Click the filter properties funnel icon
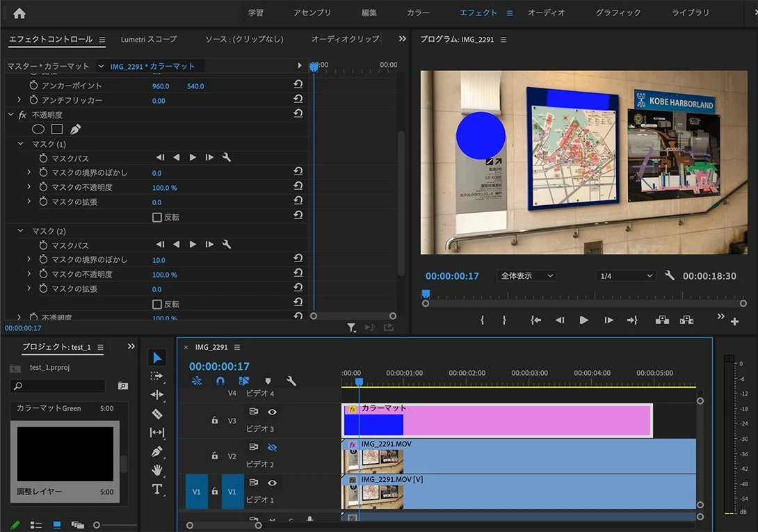Image resolution: width=758 pixels, height=532 pixels. [x=351, y=328]
